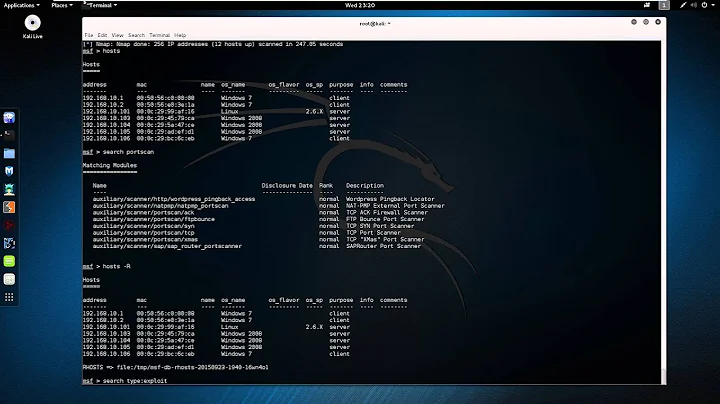The width and height of the screenshot is (720, 404).
Task: Show all applications grid
Action: pos(9,297)
